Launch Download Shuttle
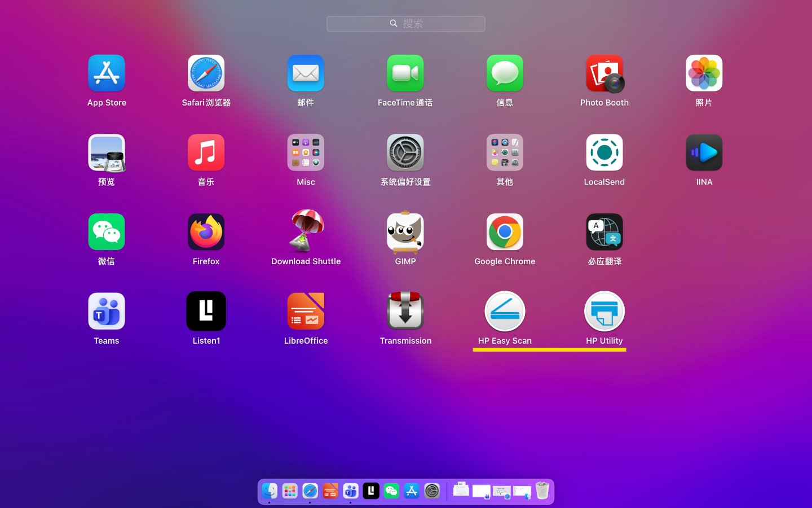This screenshot has height=508, width=812. (306, 231)
